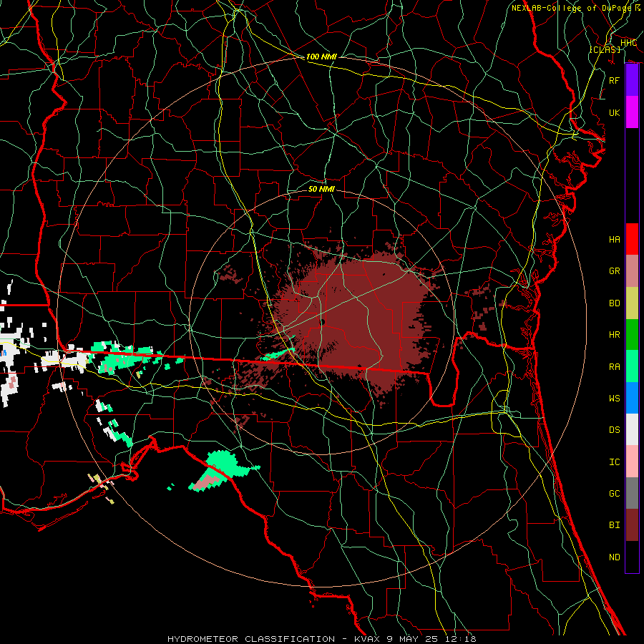This screenshot has width=644, height=644.
Task: Click the Hydrometeor Classification KVAX title caption
Action: tap(321, 639)
